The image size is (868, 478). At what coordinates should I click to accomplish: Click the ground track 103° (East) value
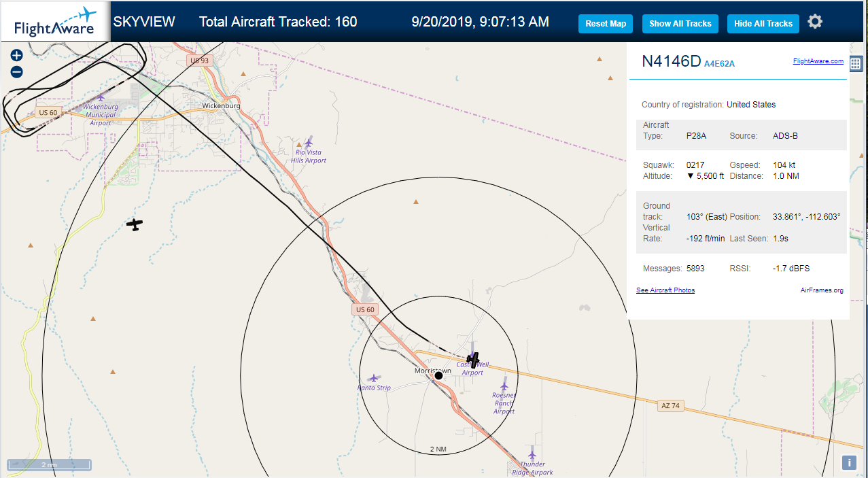point(707,217)
